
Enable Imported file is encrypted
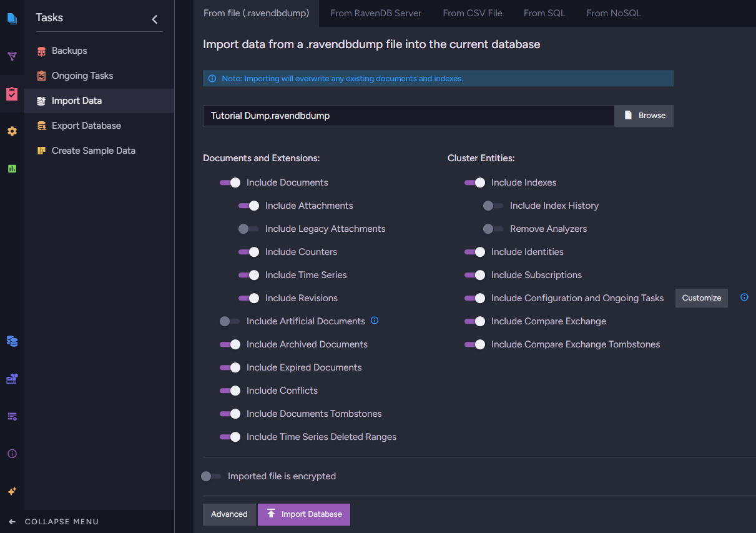[x=211, y=476]
